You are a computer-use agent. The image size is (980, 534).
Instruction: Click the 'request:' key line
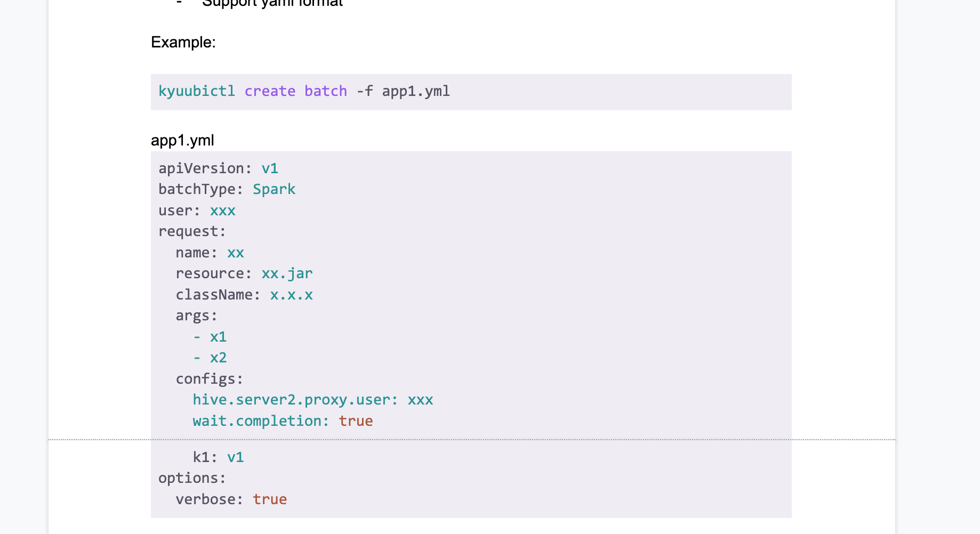pos(192,231)
